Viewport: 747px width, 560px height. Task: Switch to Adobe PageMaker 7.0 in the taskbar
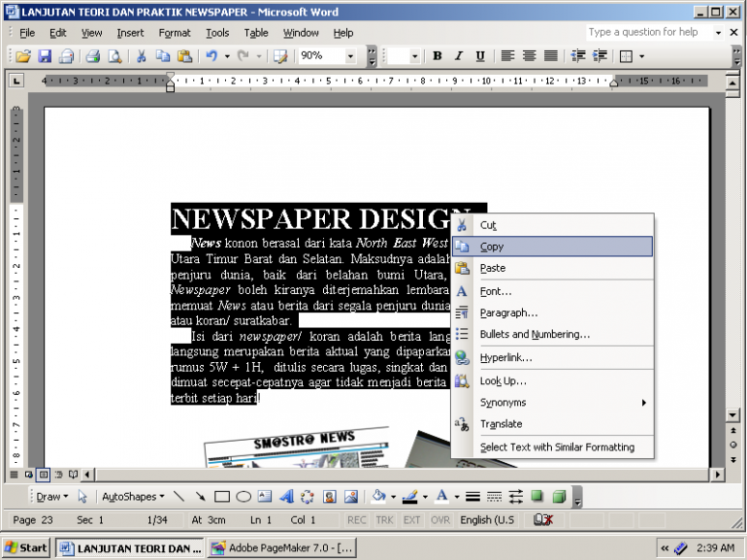tap(282, 547)
